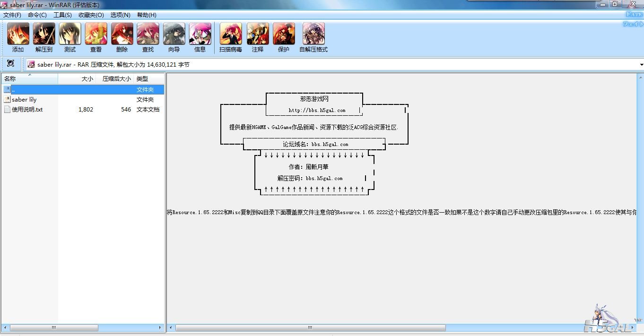Open the 选项(N) menu
The width and height of the screenshot is (644, 336).
[121, 15]
